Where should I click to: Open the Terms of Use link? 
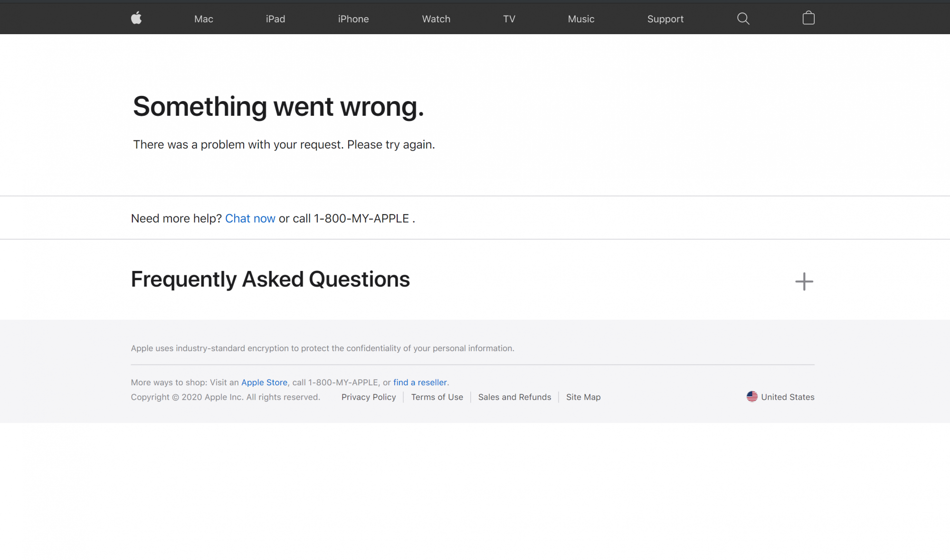point(437,397)
